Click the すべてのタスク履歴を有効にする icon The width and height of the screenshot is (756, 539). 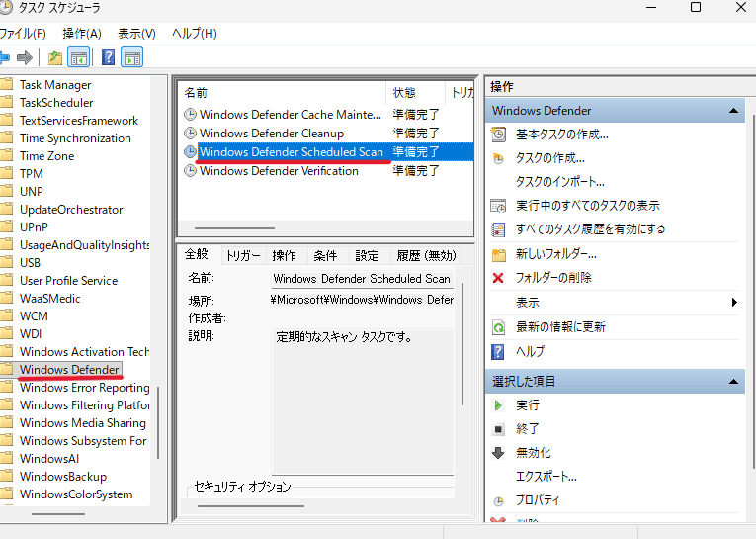498,229
